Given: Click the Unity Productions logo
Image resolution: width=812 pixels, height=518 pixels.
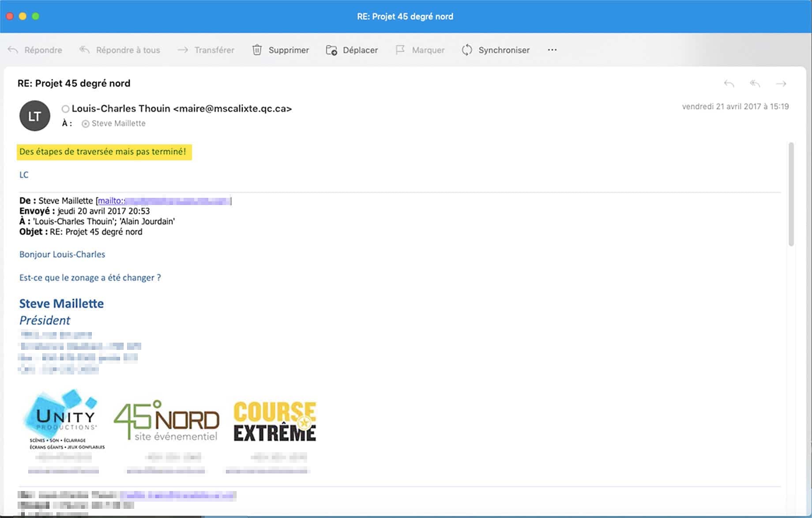Looking at the screenshot, I should [x=64, y=419].
